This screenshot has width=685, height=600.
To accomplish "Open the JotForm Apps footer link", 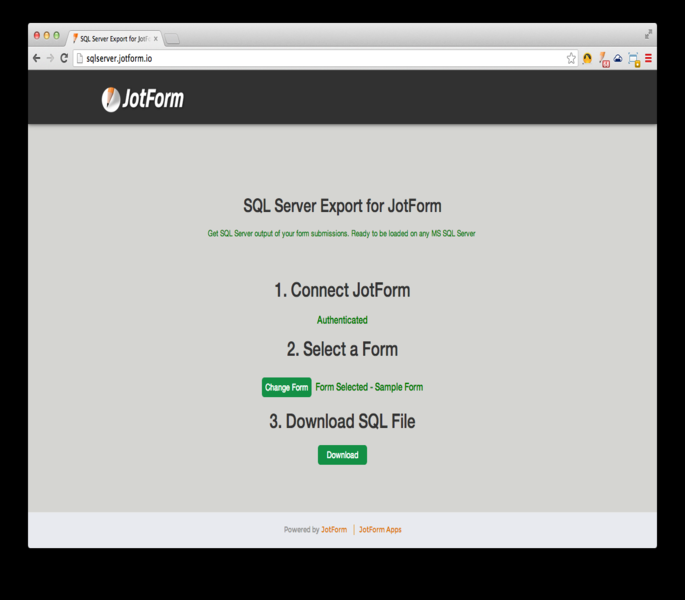I will (x=380, y=530).
